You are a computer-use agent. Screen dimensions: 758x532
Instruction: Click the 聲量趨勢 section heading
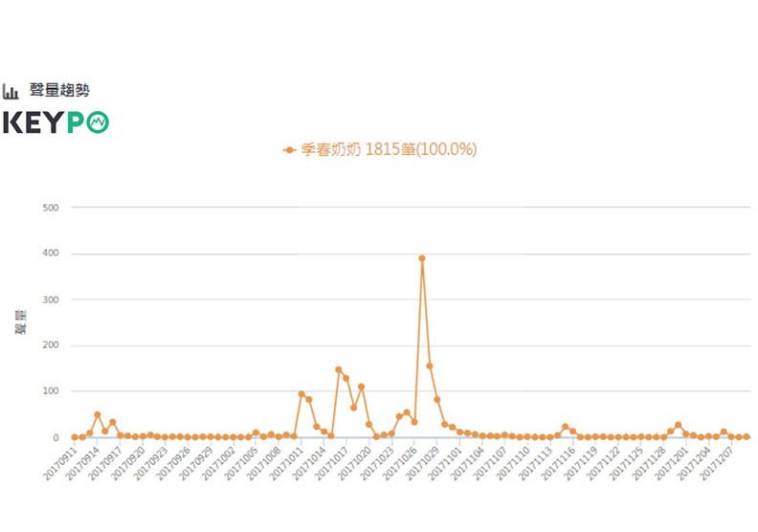pyautogui.click(x=59, y=91)
